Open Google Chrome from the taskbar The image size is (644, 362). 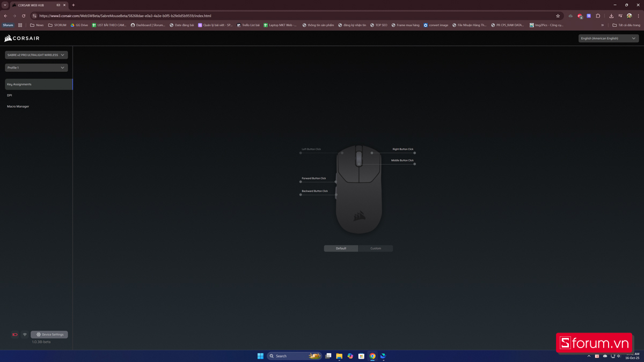(x=372, y=356)
